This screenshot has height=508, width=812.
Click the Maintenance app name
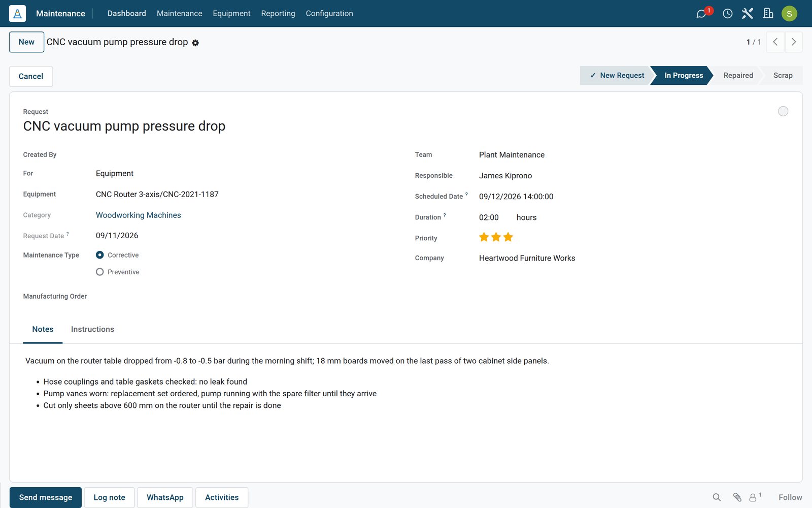coord(60,14)
